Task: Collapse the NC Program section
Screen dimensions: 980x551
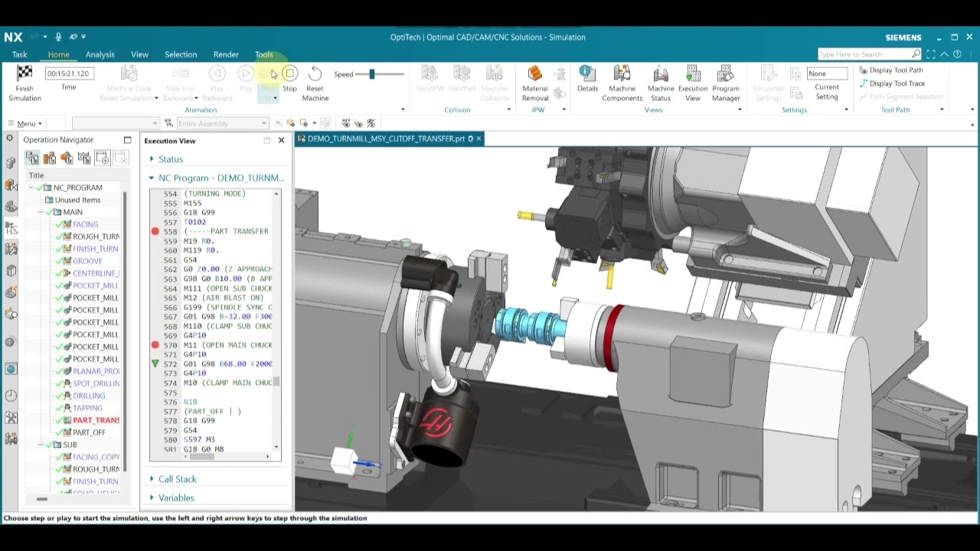Action: [151, 178]
